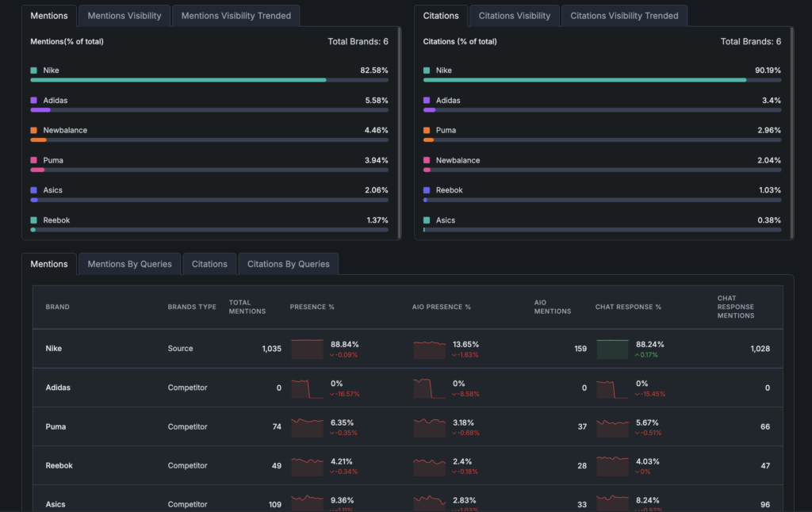Open the Citations Visibility Trended tab
Screen dimensions: 812x512
624,16
